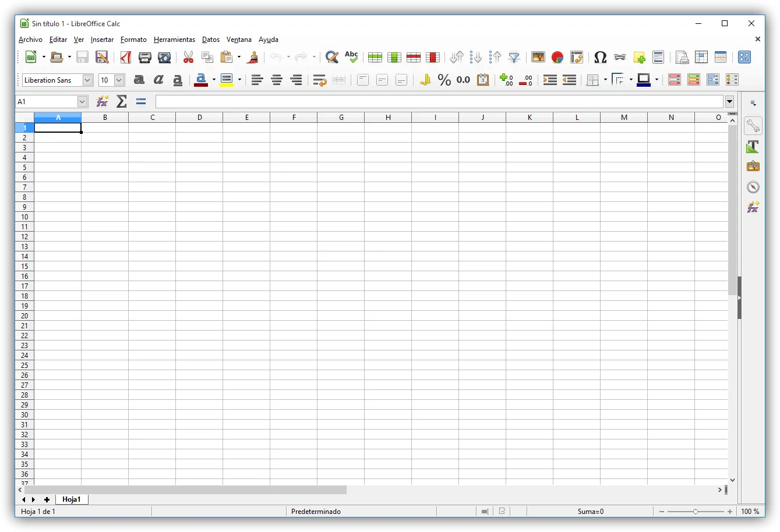Open the Paste options dropdown arrow
Screen dimensions: 780x532
[x=239, y=57]
